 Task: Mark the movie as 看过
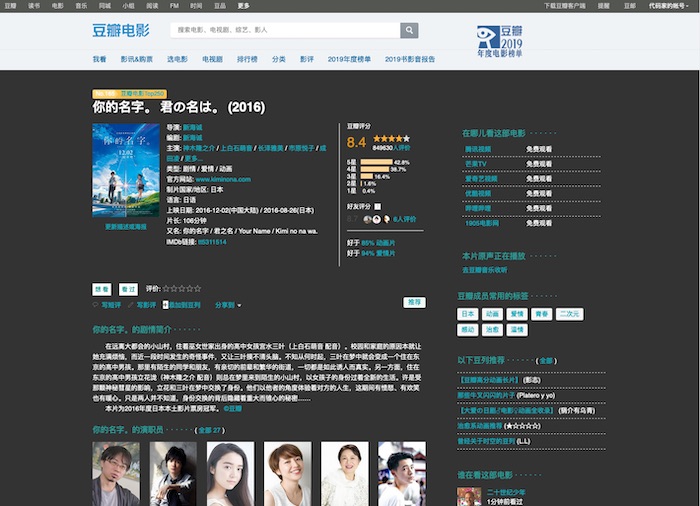(x=128, y=288)
